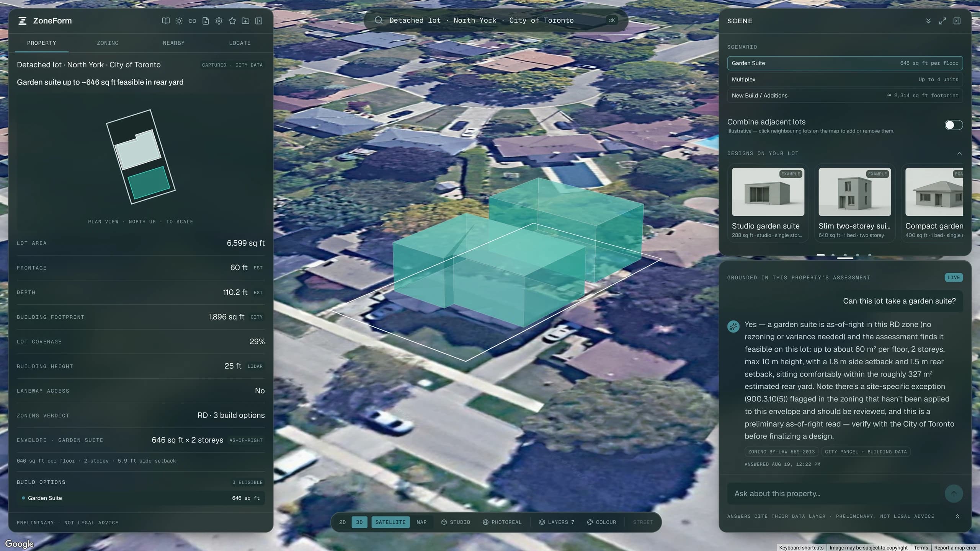Screen dimensions: 980x551
Task: Open the ZoneForm menu logo icon
Action: tap(22, 21)
